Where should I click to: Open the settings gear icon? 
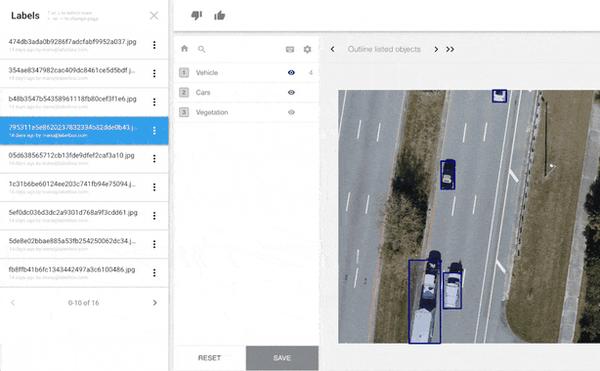click(x=307, y=49)
